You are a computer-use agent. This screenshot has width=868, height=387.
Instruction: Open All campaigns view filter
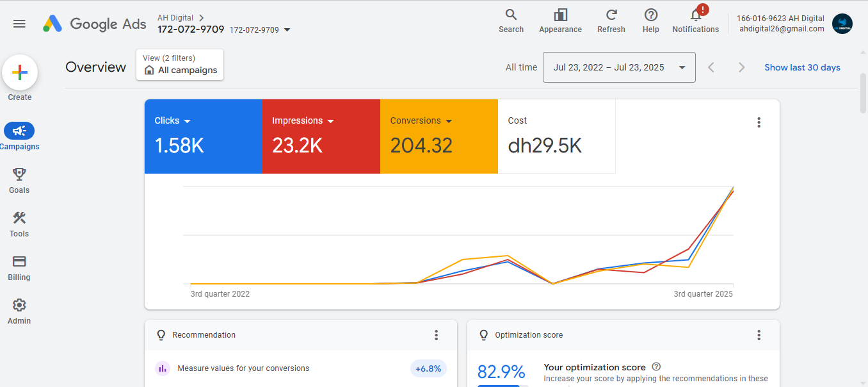pos(180,65)
